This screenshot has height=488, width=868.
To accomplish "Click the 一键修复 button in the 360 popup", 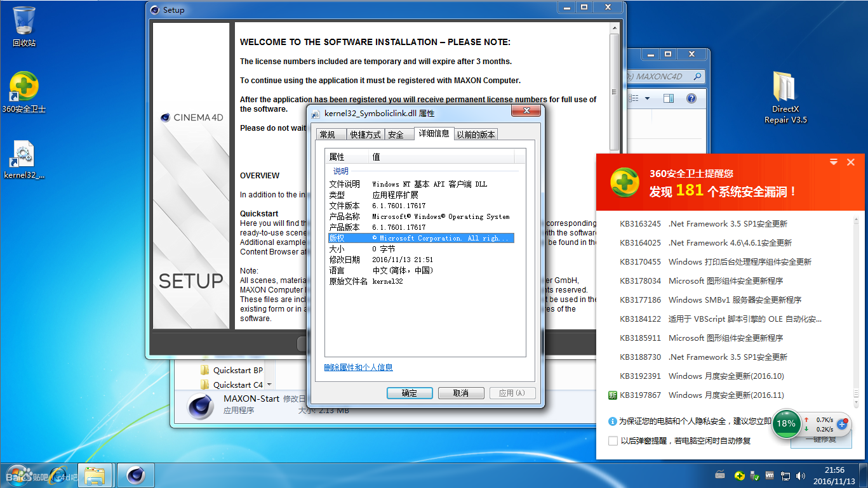I will [x=820, y=439].
